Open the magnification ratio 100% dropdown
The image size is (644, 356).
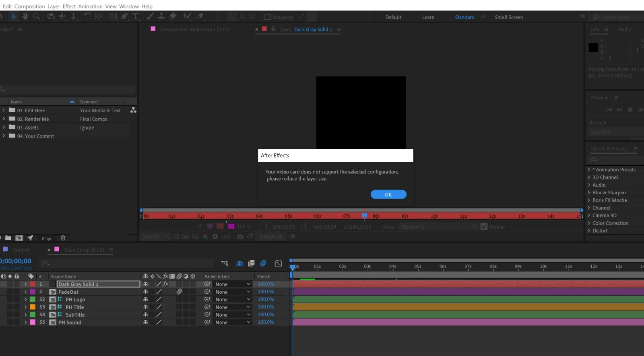[x=155, y=237]
